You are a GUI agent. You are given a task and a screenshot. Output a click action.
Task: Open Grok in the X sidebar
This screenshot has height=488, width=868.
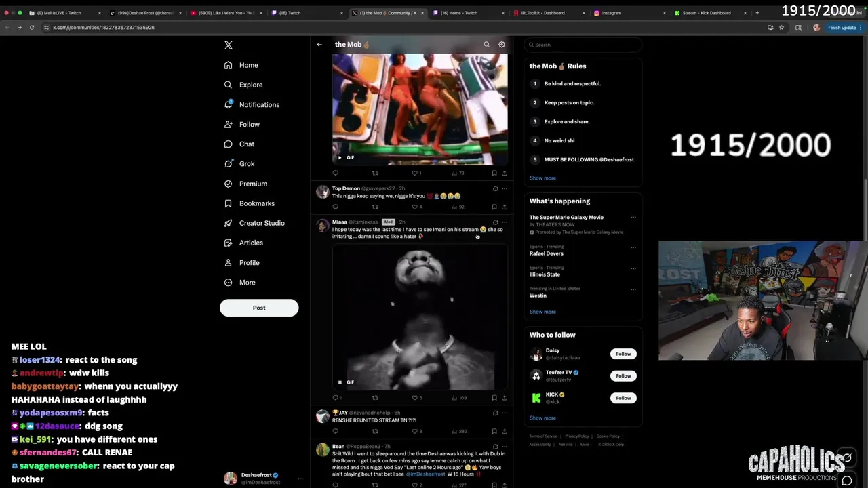click(239, 164)
